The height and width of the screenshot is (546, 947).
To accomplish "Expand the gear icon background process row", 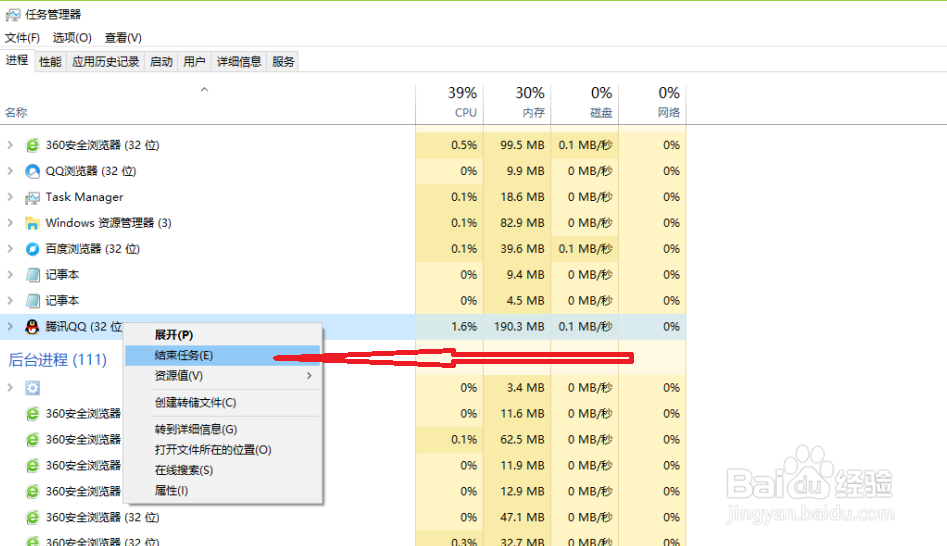I will click(10, 388).
